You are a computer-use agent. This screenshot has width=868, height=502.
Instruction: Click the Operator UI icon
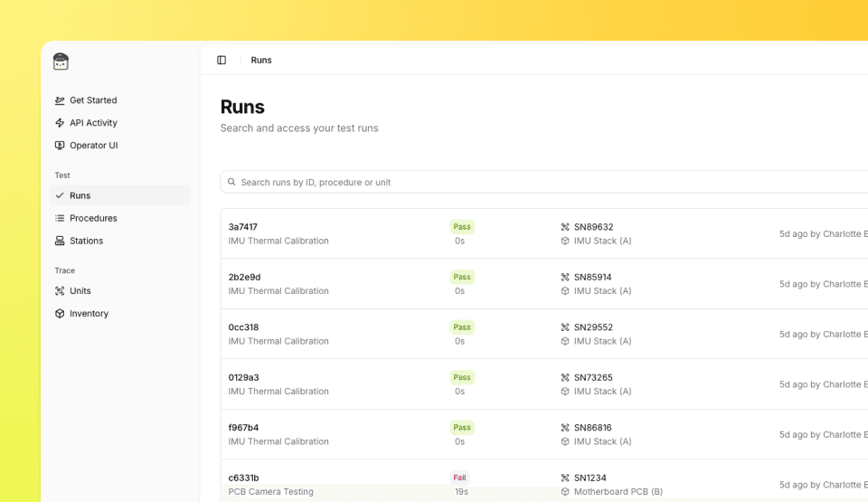60,146
